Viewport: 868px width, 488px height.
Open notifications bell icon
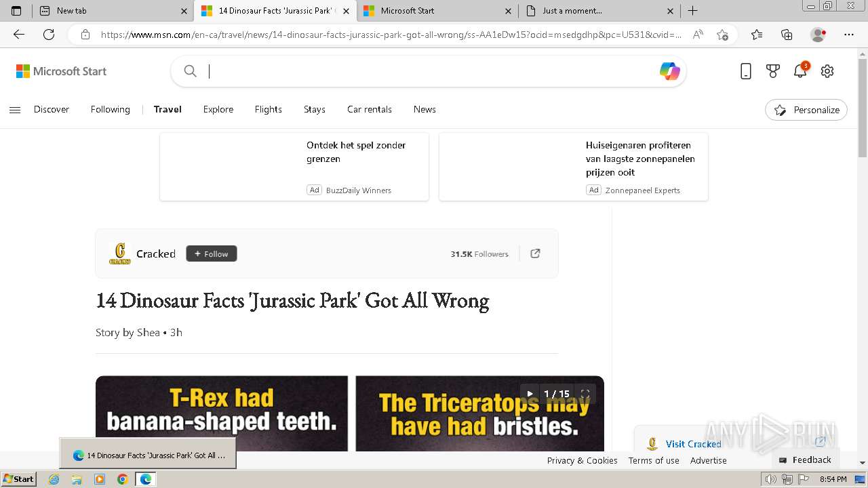click(800, 70)
